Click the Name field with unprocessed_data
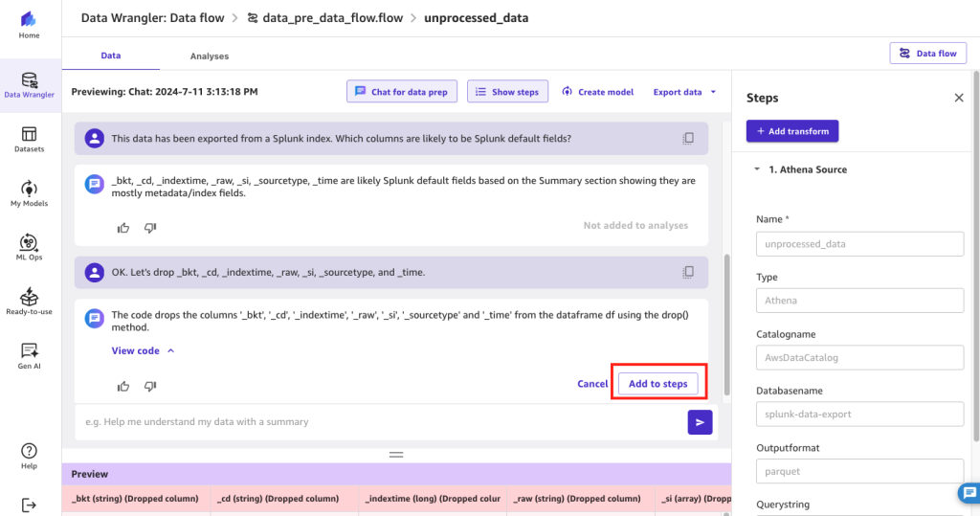Screen dimensions: 980x516 (x=860, y=244)
